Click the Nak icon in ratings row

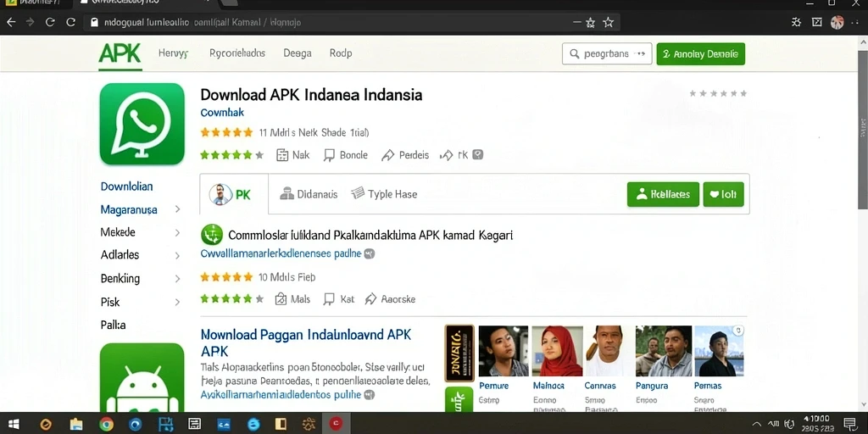click(282, 155)
